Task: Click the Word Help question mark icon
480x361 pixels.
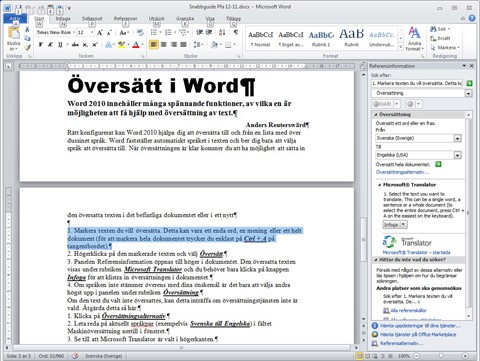Action: point(472,18)
